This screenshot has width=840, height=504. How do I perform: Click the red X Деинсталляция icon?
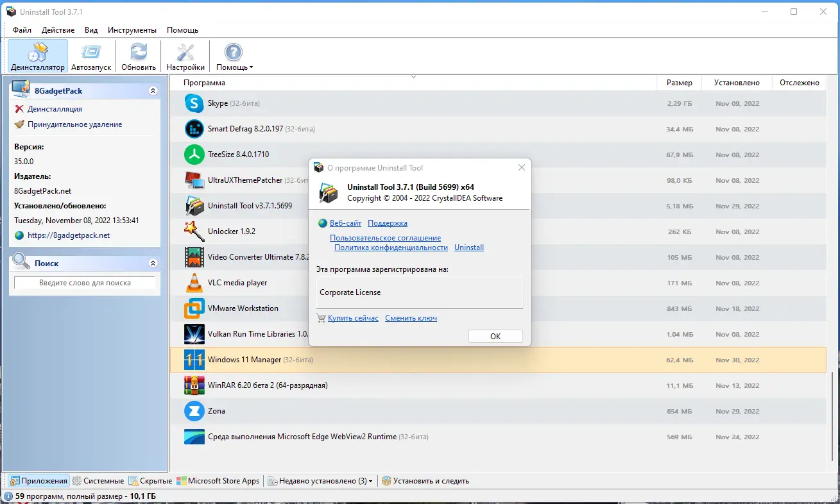19,109
